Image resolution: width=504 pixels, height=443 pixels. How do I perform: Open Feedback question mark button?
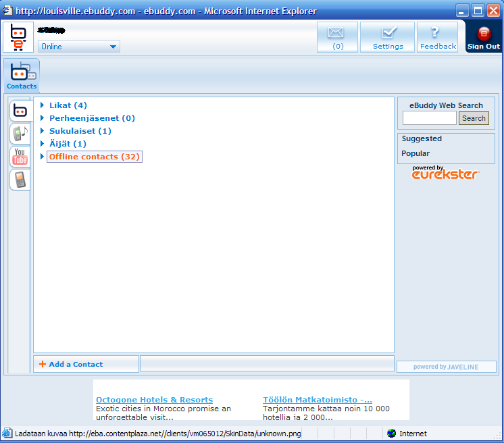coord(438,37)
